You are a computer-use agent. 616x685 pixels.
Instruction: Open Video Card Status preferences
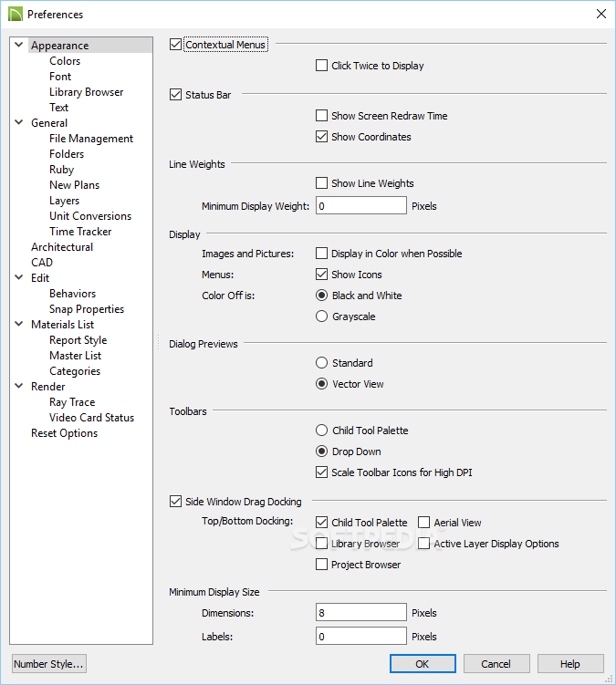92,418
